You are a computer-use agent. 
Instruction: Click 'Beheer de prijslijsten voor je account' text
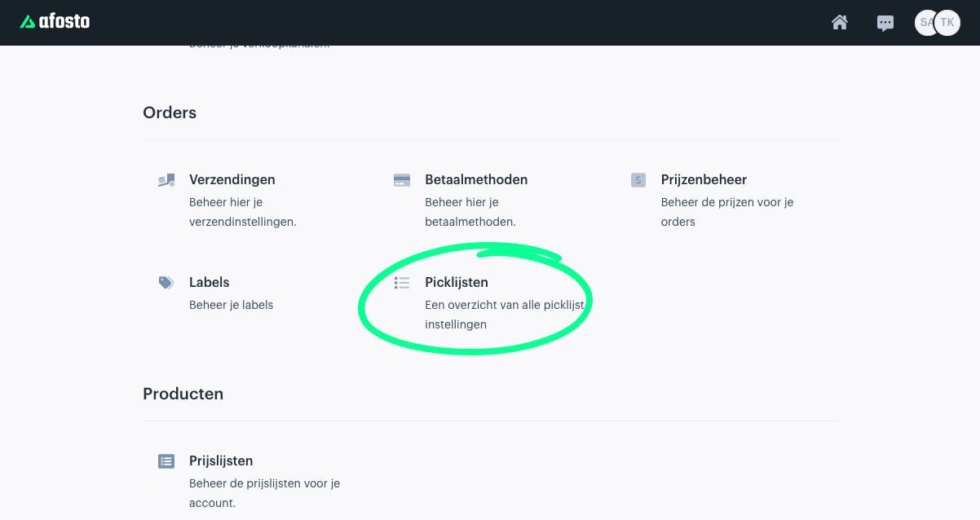pyautogui.click(x=265, y=493)
